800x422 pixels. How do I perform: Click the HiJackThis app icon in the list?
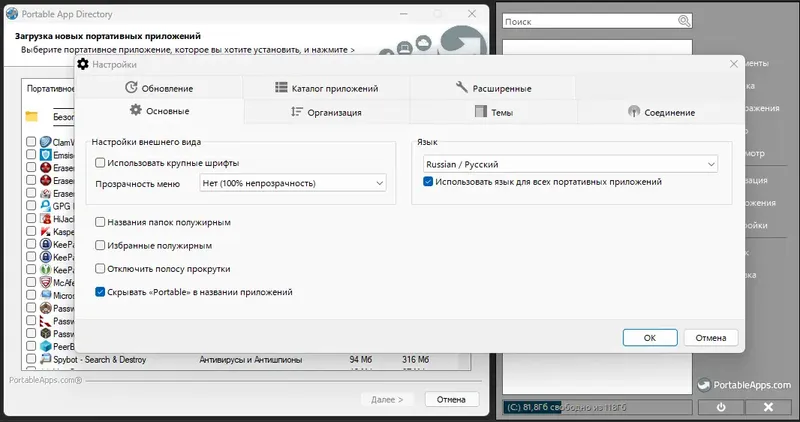tap(45, 218)
